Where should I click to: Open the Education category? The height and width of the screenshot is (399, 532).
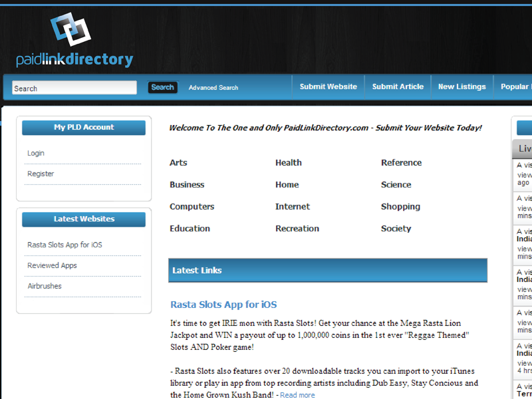point(190,228)
